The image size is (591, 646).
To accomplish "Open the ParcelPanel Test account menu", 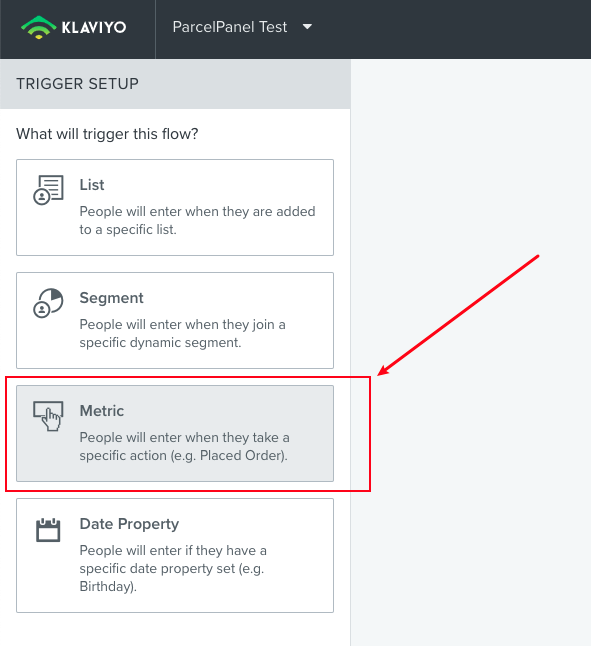I will pyautogui.click(x=242, y=27).
